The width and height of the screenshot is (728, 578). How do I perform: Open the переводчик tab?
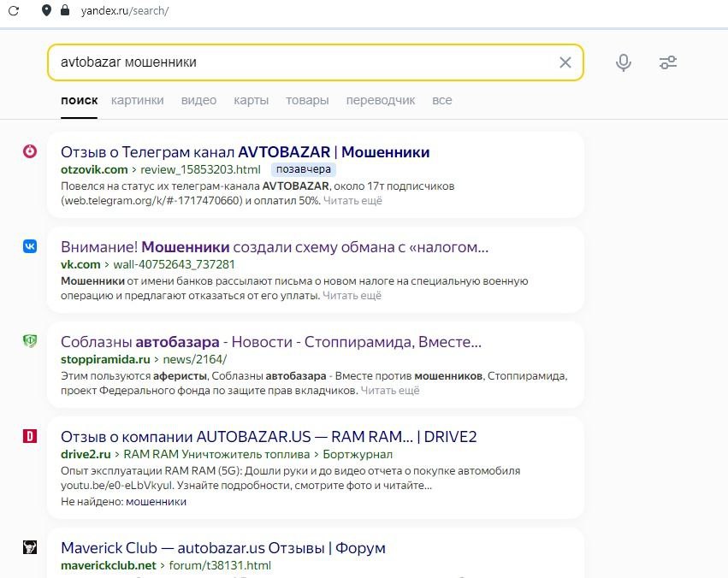(381, 100)
